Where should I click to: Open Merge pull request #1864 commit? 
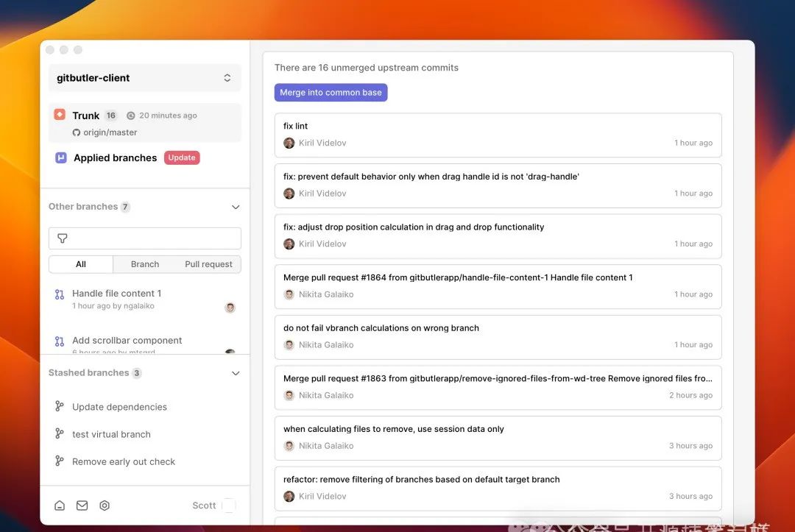[x=498, y=286]
